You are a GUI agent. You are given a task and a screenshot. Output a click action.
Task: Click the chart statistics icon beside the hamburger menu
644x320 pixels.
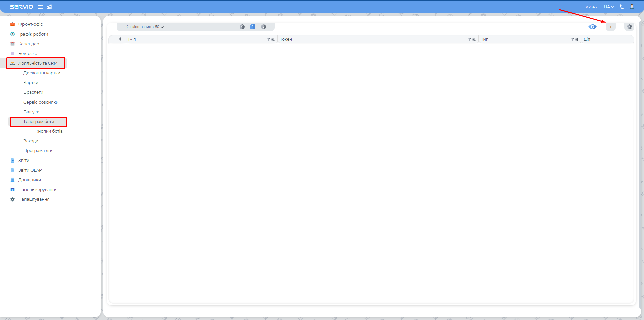[49, 7]
